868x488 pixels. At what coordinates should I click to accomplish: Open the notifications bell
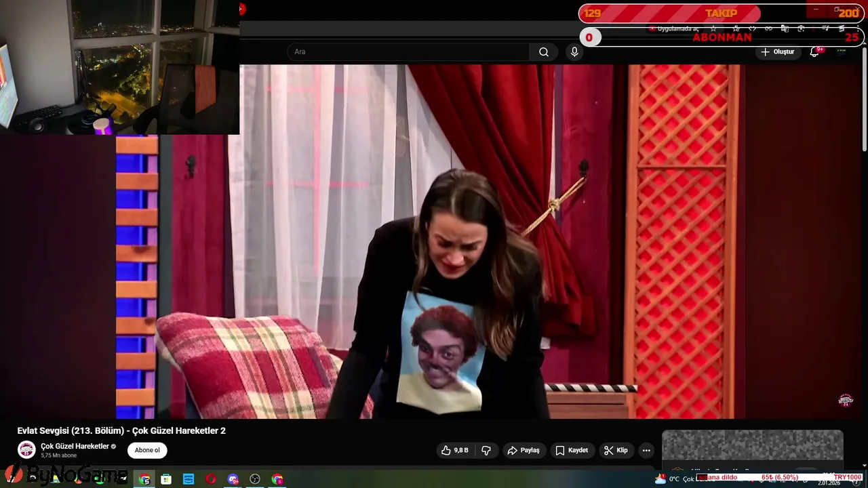(x=814, y=52)
